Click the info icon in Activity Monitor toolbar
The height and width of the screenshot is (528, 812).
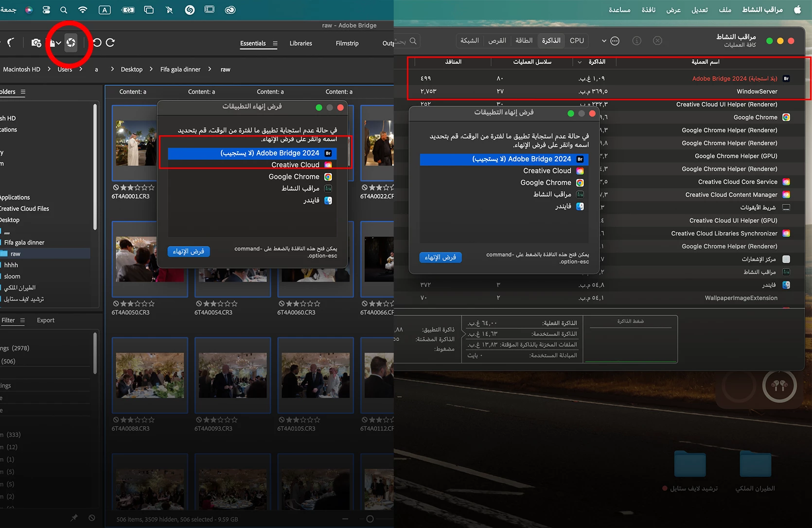pos(636,41)
